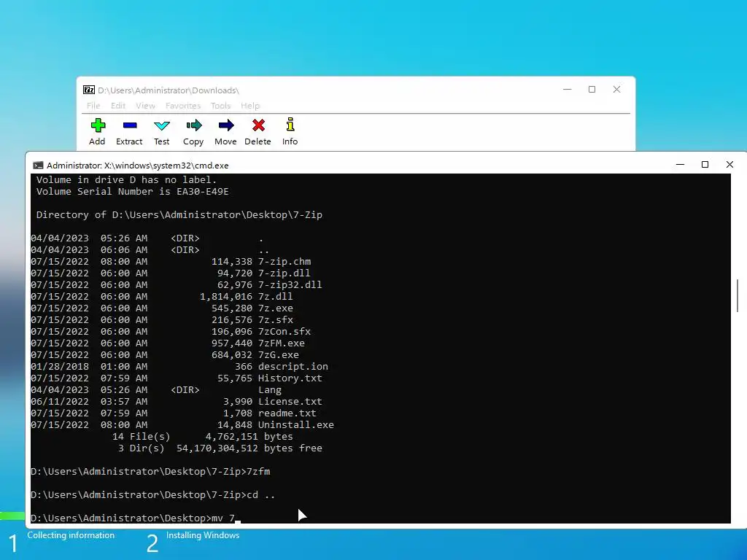Screen dimensions: 747x560
Task: Click the '14 File(s)' summary line
Action: click(203, 437)
